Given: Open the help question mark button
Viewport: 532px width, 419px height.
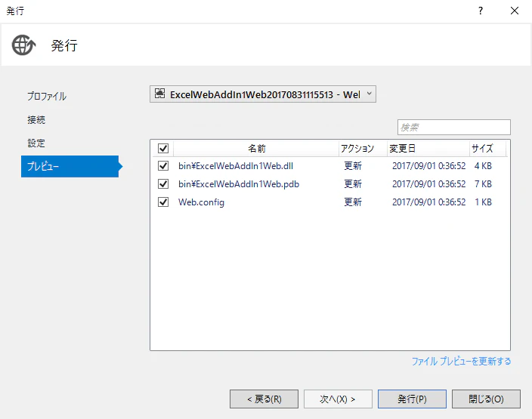Looking at the screenshot, I should (x=481, y=11).
